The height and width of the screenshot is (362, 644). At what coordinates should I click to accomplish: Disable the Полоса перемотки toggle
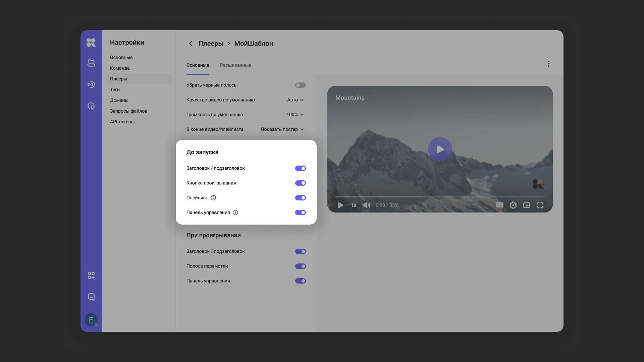(301, 266)
